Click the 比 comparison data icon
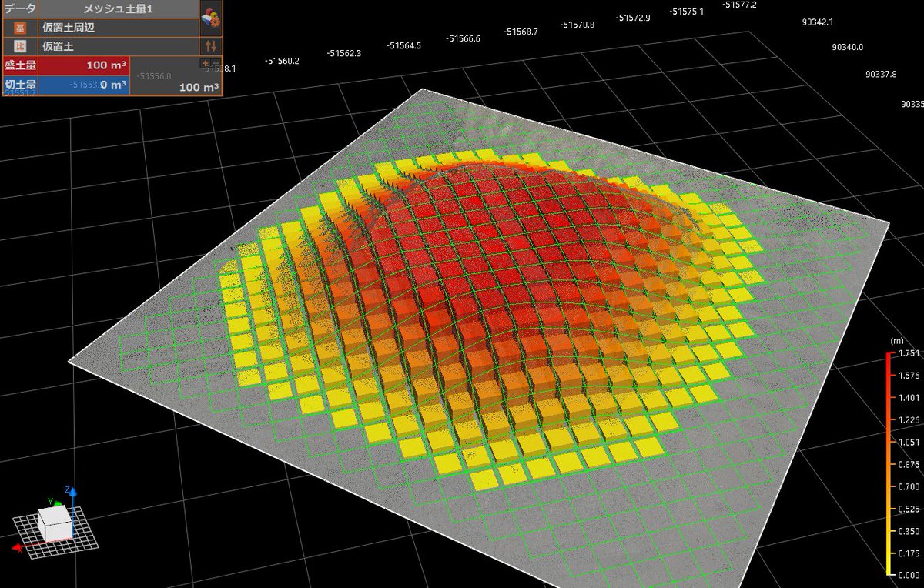 coord(19,46)
